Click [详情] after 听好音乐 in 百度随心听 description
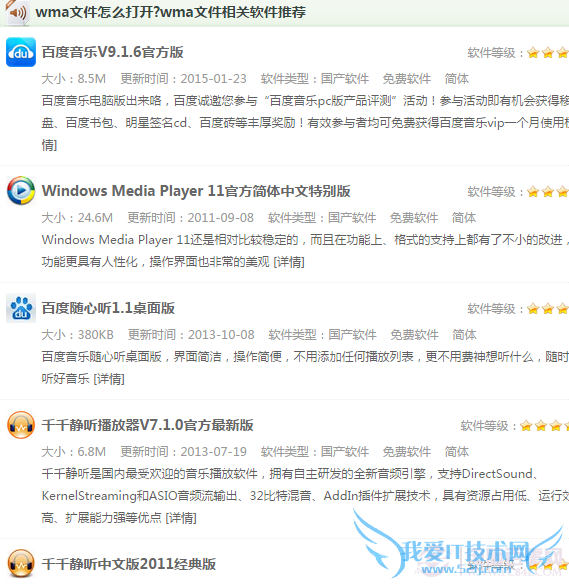Viewport: 569px width, 584px height. point(109,379)
